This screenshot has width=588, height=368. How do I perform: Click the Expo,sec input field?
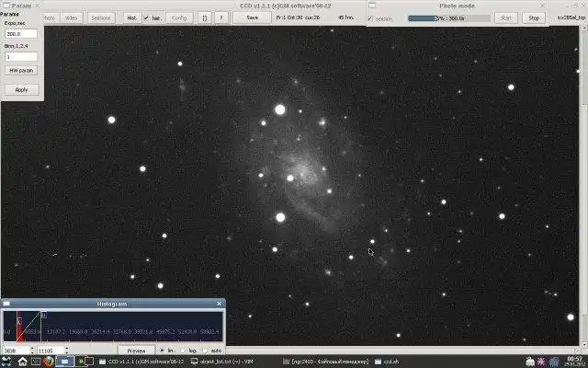(x=21, y=34)
